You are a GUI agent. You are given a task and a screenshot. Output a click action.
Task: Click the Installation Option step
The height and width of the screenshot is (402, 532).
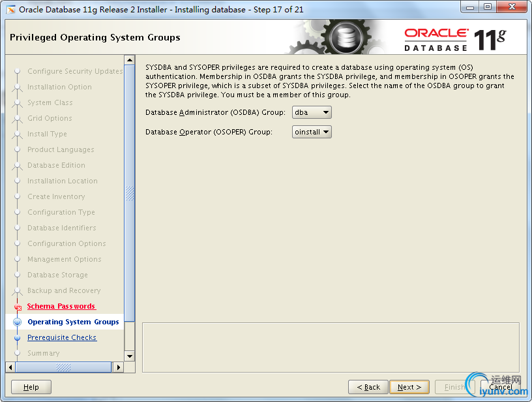pyautogui.click(x=59, y=87)
